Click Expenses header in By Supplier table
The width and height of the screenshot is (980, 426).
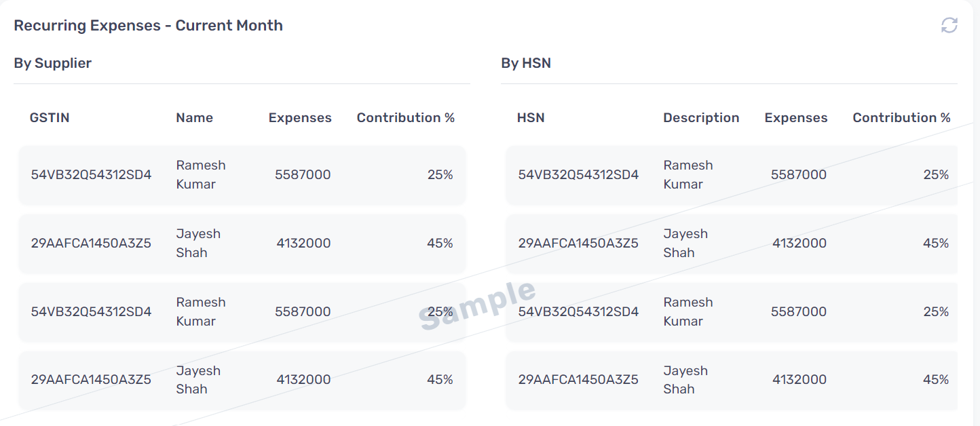(300, 118)
